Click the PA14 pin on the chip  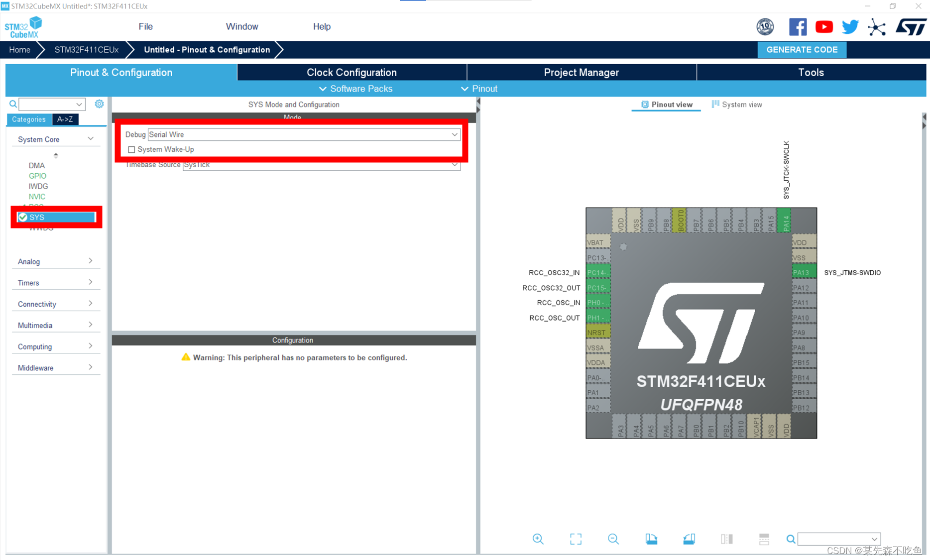click(784, 220)
